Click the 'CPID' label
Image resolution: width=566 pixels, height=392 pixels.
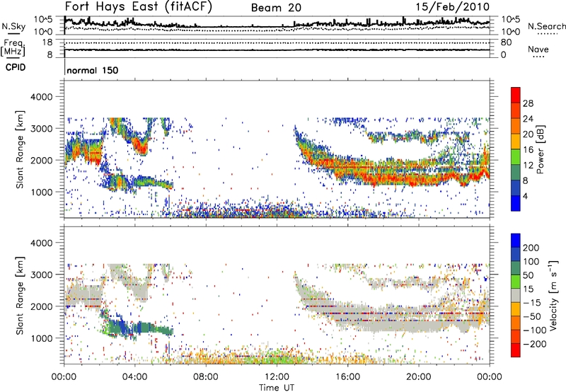point(16,67)
